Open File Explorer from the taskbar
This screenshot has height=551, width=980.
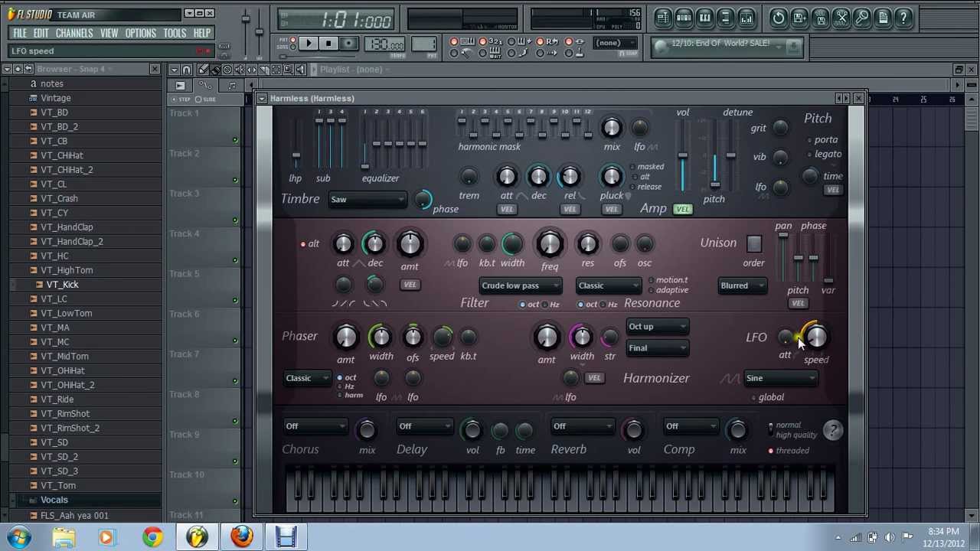pyautogui.click(x=64, y=537)
